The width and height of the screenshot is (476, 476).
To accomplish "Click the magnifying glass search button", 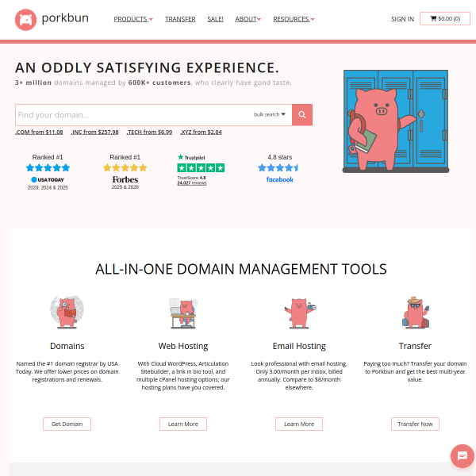I will click(x=302, y=115).
